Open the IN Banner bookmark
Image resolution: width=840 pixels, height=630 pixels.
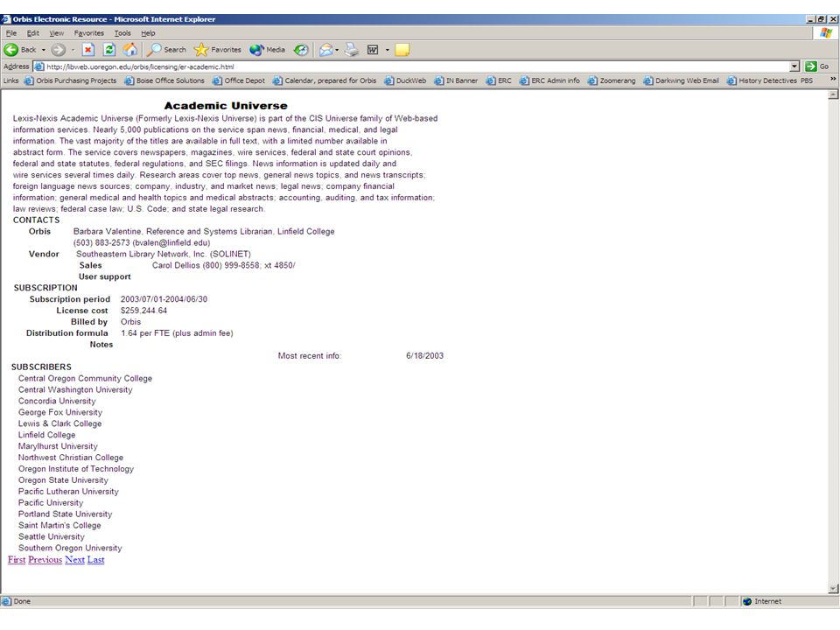456,80
